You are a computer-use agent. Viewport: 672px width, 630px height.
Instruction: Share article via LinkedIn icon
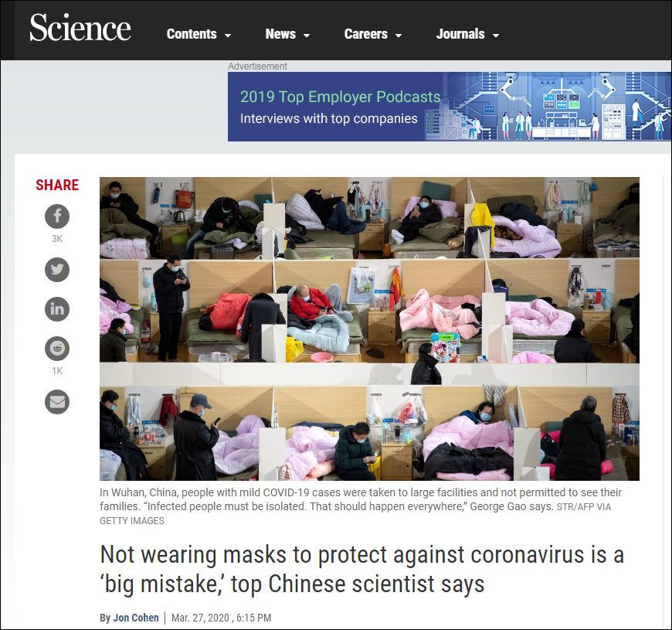click(x=57, y=308)
